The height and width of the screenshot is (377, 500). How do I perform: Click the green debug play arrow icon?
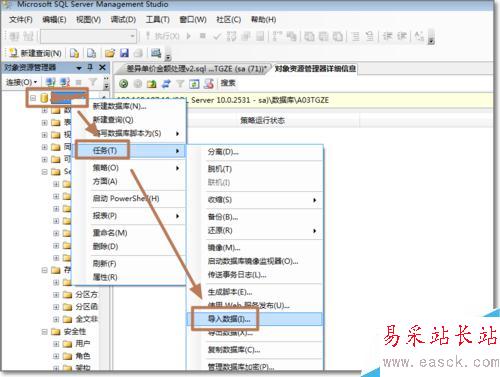[x=189, y=36]
